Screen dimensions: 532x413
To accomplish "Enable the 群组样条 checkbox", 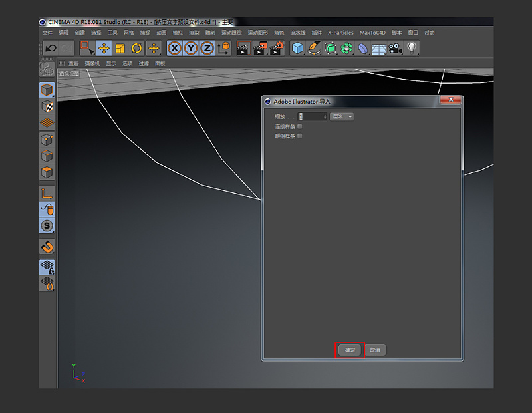I will pos(300,136).
